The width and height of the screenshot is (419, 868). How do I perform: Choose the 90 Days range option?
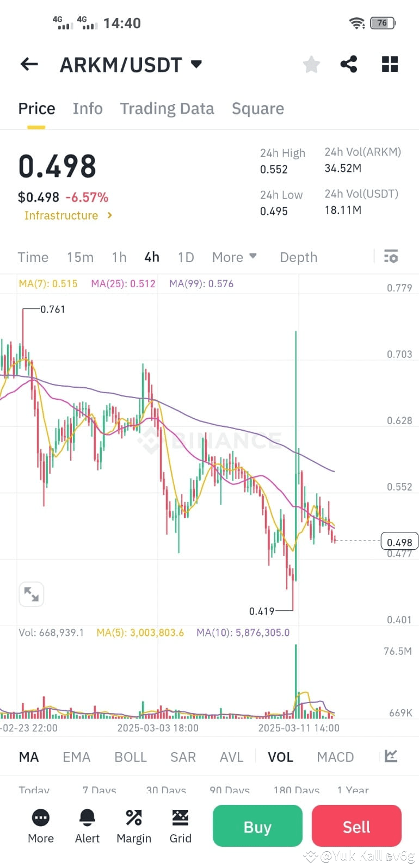click(229, 791)
